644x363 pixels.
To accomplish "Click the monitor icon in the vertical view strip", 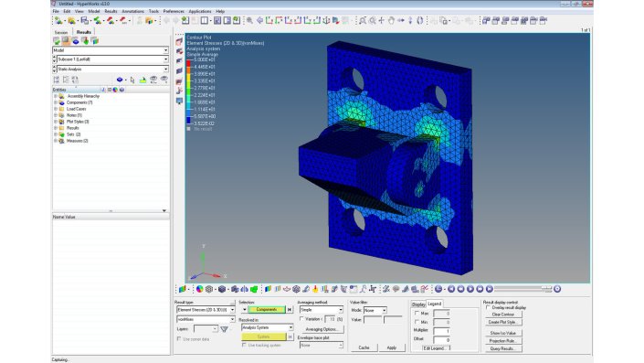I will point(179,101).
